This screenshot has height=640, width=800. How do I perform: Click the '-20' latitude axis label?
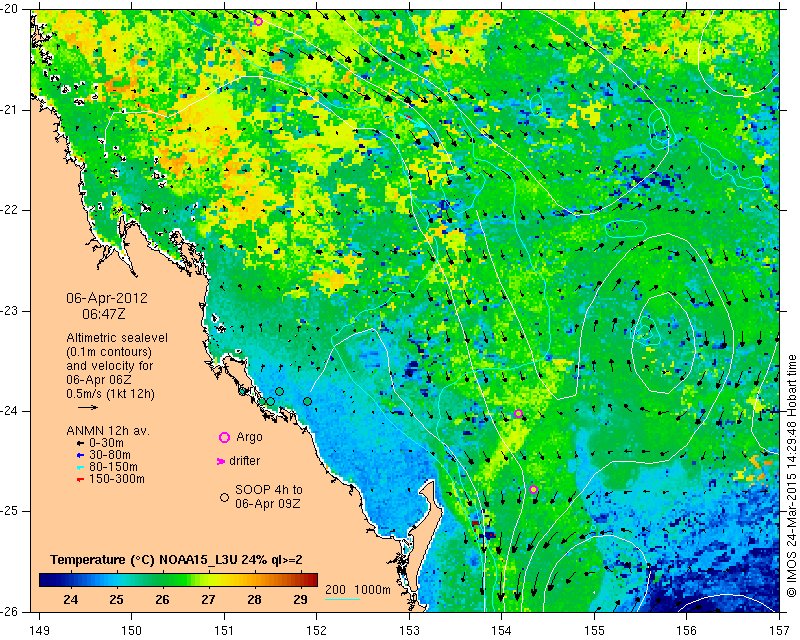tap(9, 9)
